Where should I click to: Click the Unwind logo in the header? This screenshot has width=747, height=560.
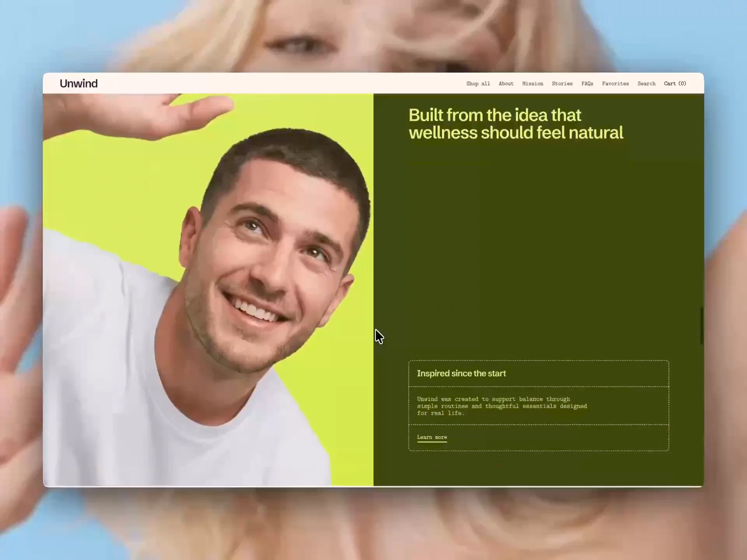click(x=79, y=83)
